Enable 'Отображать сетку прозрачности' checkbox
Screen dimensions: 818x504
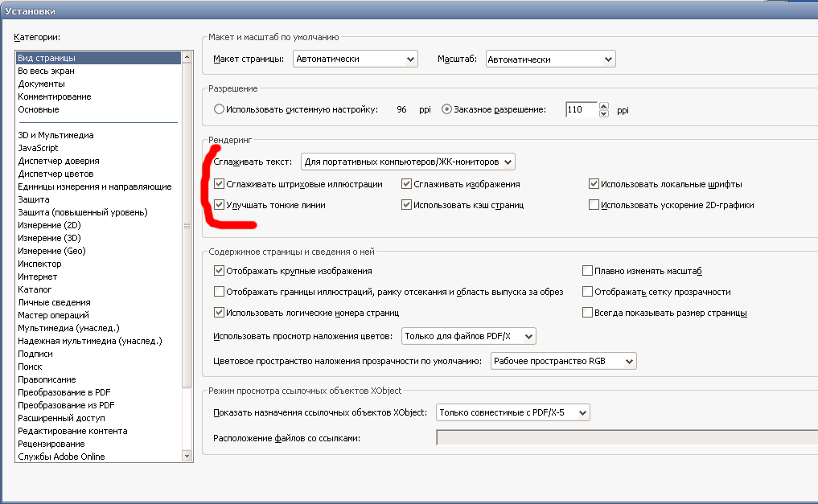click(587, 292)
